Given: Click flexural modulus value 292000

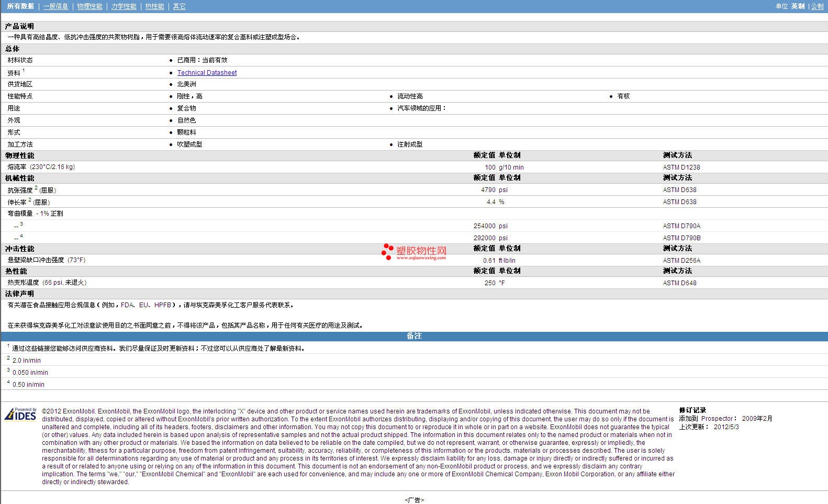Looking at the screenshot, I should (x=485, y=238).
